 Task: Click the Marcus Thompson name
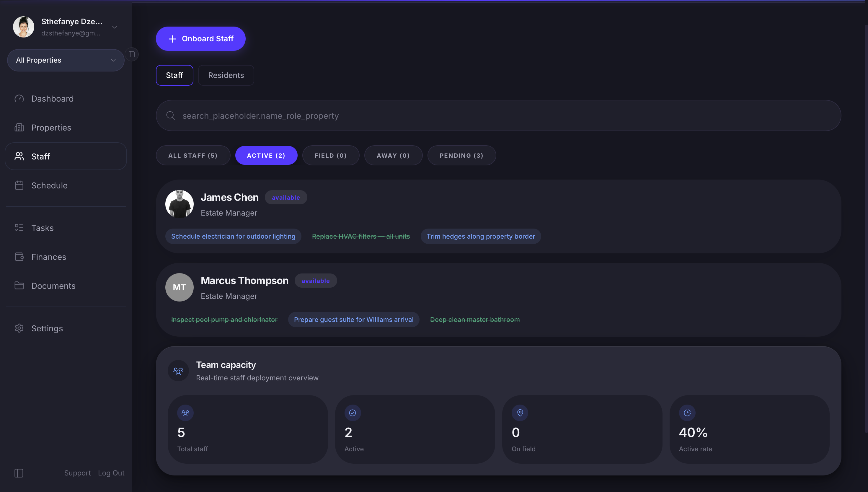click(x=244, y=281)
